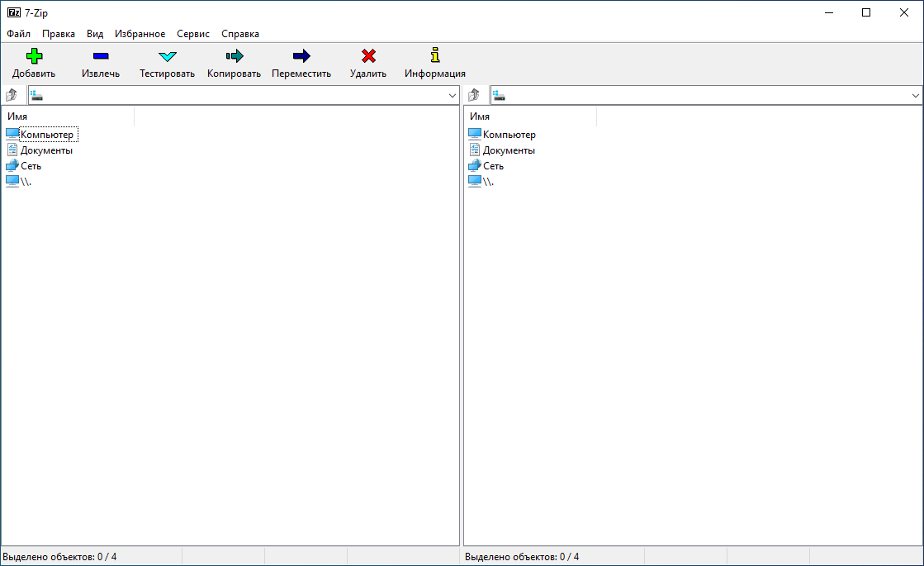
Task: Select Документы in the left panel
Action: [46, 150]
